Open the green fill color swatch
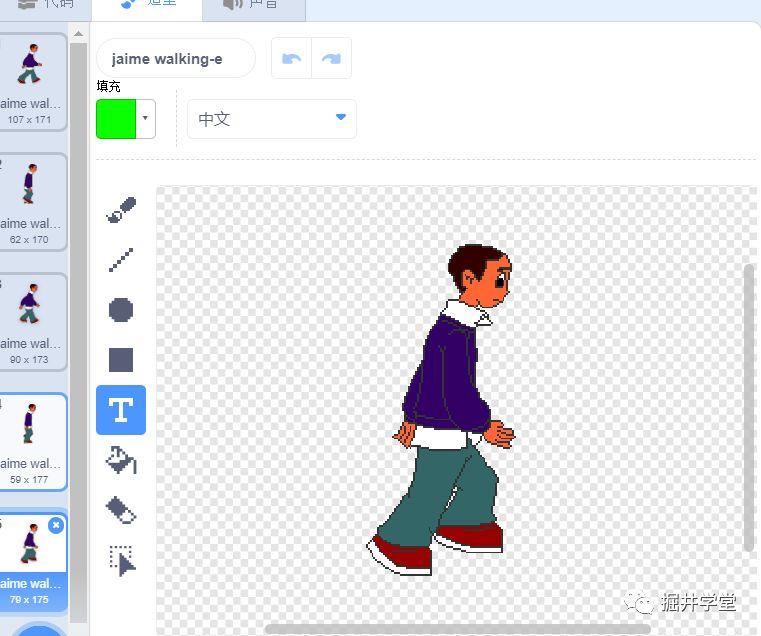 [116, 119]
